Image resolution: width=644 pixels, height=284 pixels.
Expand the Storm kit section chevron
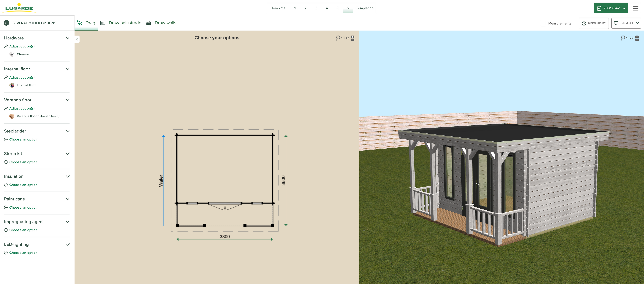tap(67, 154)
